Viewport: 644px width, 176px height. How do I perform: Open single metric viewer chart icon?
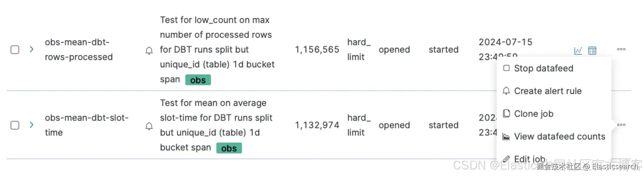pyautogui.click(x=578, y=50)
